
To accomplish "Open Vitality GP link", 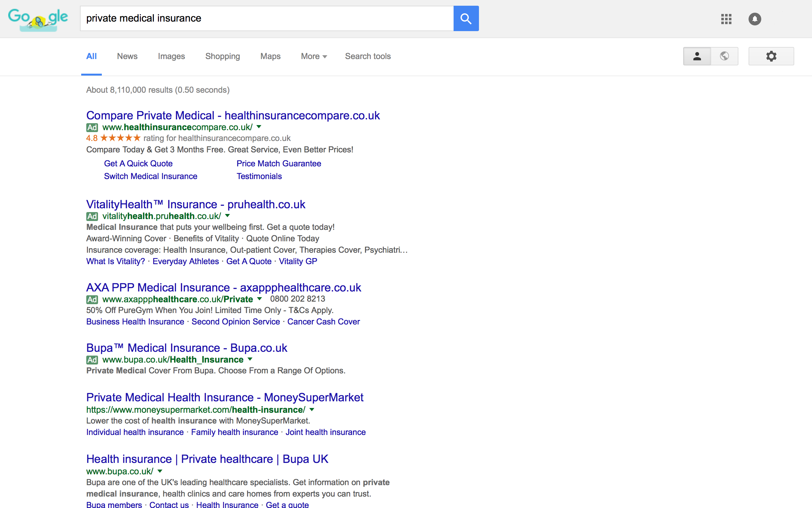I will click(298, 261).
